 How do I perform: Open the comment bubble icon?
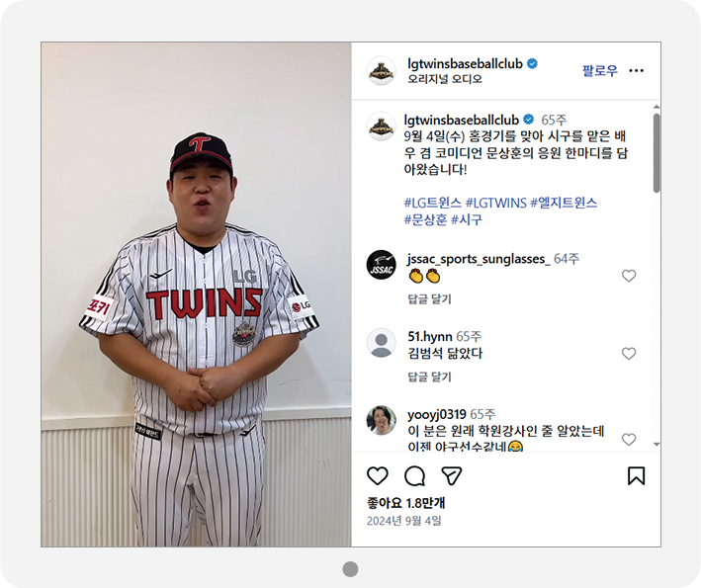click(414, 476)
